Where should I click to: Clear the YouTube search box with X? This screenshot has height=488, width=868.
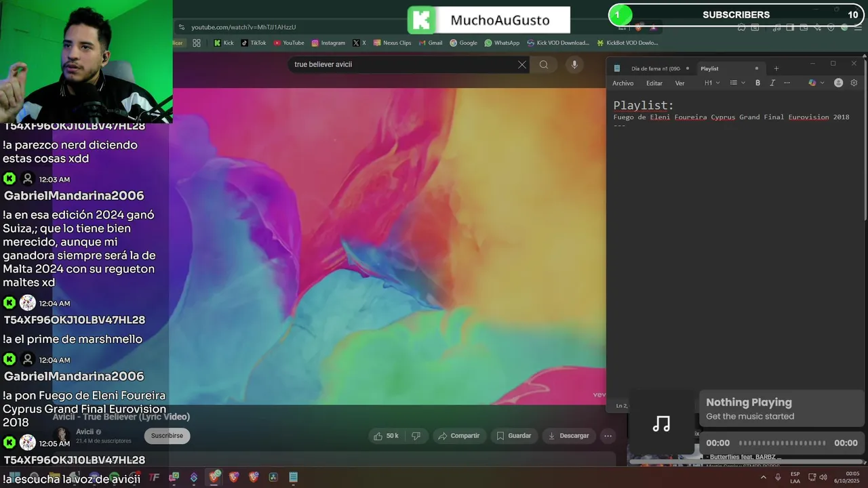(521, 64)
